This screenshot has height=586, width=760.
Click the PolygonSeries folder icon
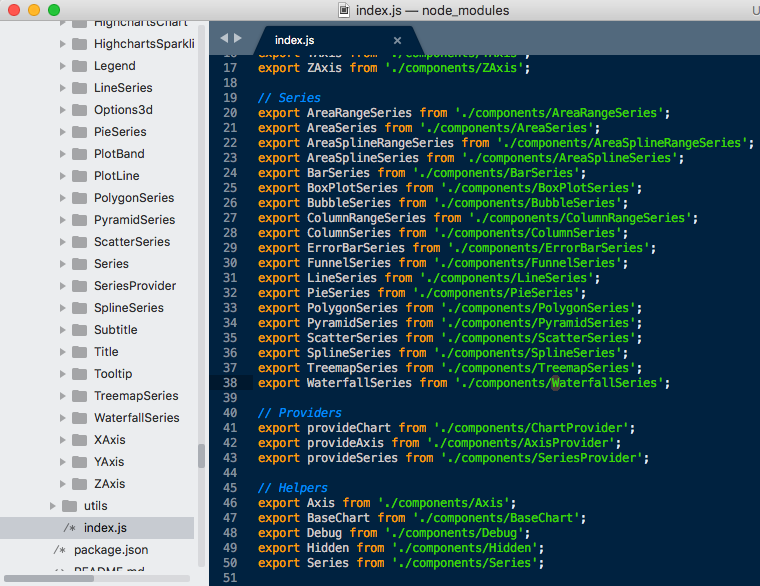[x=79, y=198]
